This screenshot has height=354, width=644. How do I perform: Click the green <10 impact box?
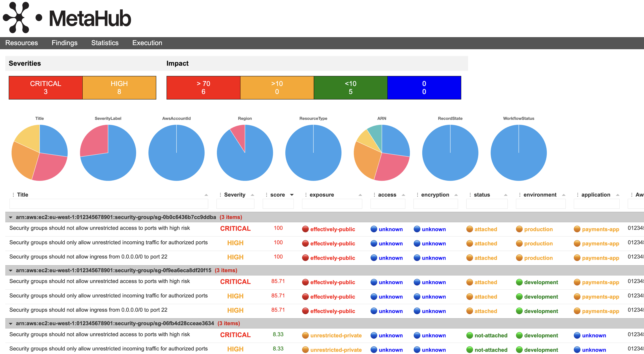point(350,88)
